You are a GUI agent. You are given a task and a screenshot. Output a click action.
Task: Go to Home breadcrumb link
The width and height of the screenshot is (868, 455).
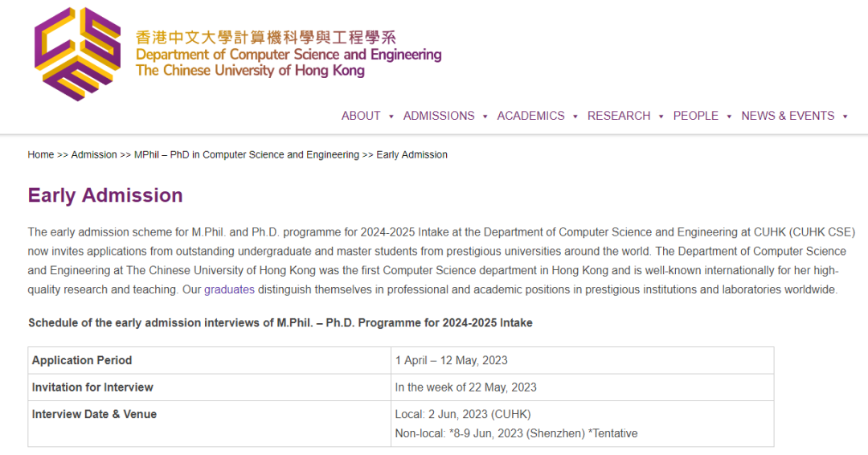40,155
